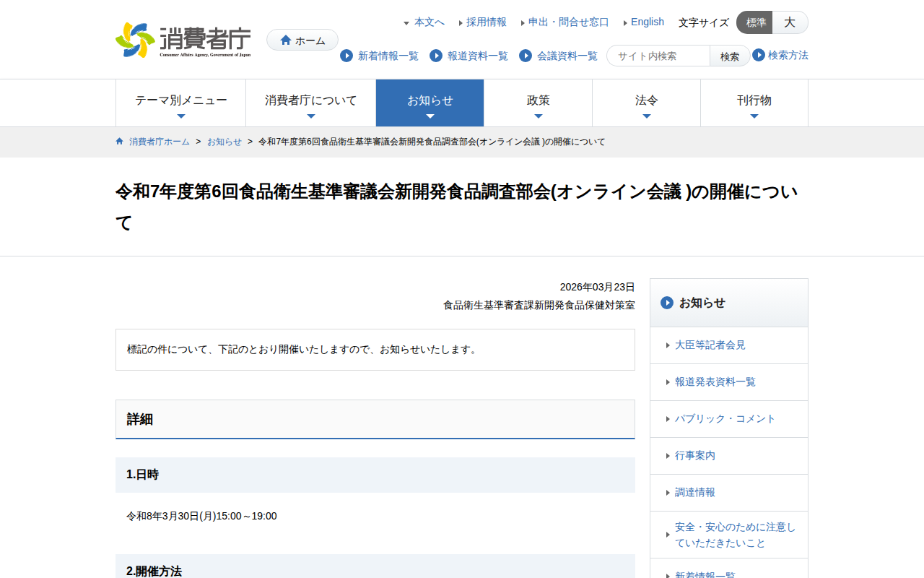Expand the 刊行物 navigation menu
Viewport: 924px width, 578px height.
(754, 103)
